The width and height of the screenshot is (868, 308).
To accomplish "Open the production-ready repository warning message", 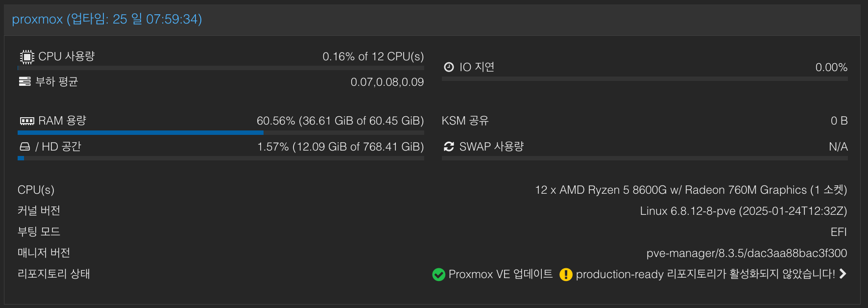I will tap(705, 274).
